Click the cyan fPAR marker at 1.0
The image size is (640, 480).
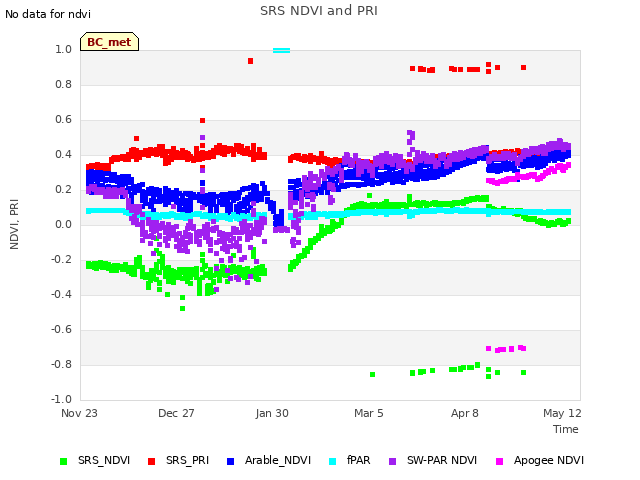click(282, 51)
